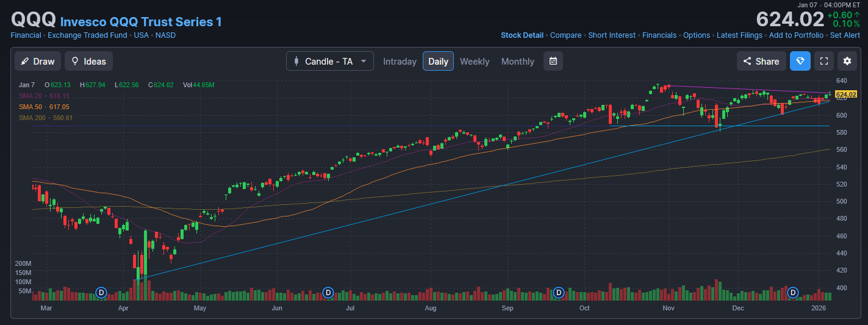The width and height of the screenshot is (868, 325).
Task: Click the Vol 44.65M readout
Action: [198, 85]
